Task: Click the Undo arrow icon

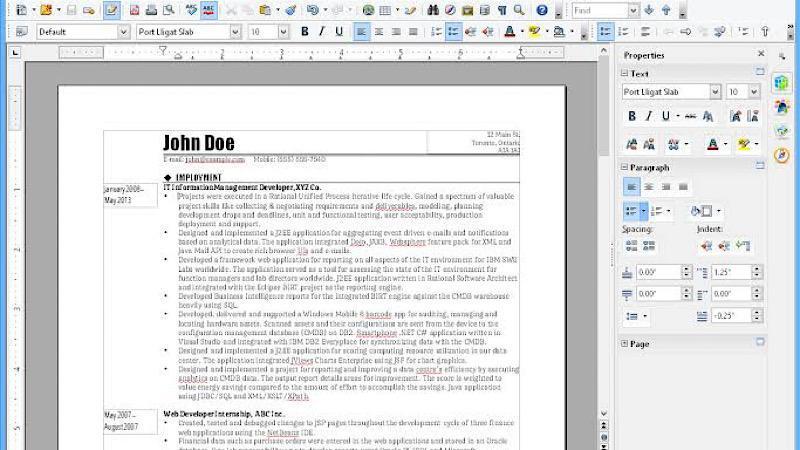Action: point(313,10)
